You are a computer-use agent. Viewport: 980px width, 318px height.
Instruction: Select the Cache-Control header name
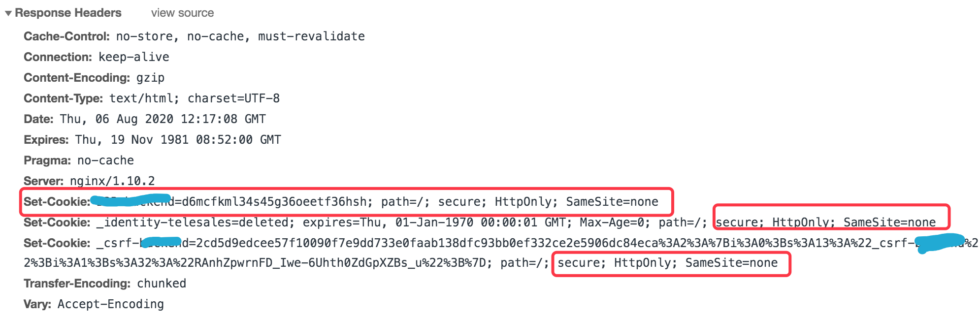[x=66, y=36]
